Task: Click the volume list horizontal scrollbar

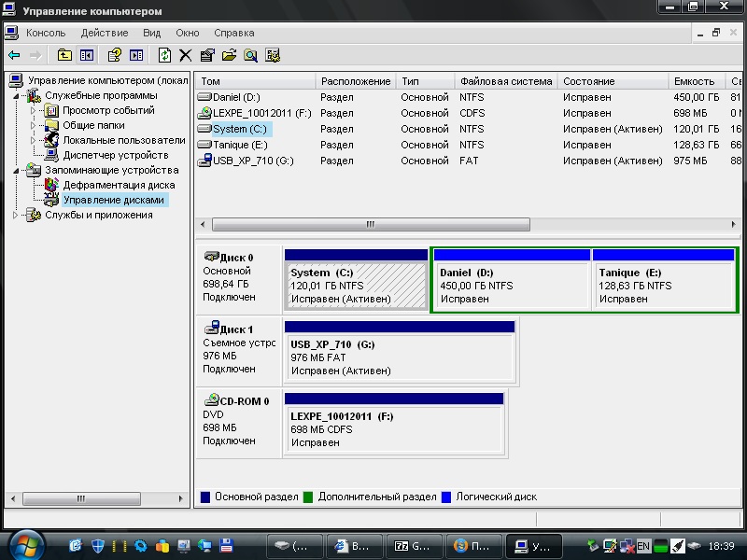Action: coord(371,225)
